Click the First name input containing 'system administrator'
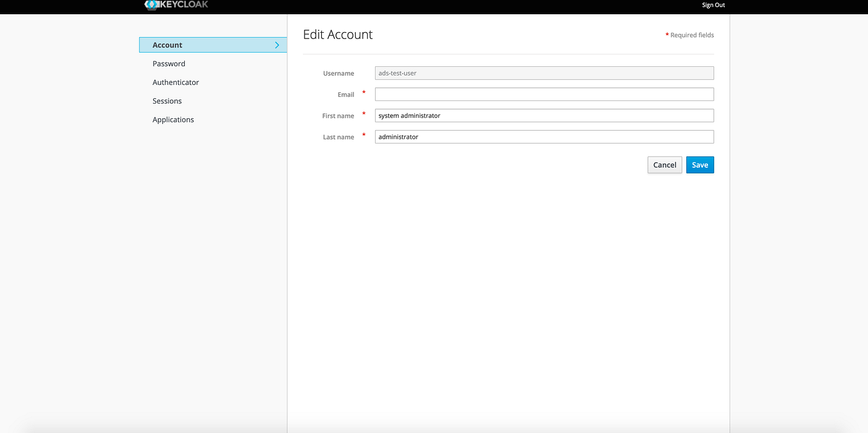The height and width of the screenshot is (433, 868). click(544, 115)
